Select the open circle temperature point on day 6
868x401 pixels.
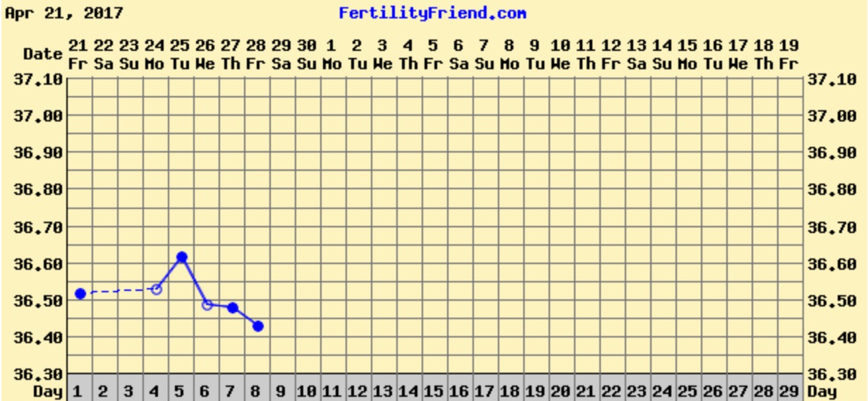[207, 305]
